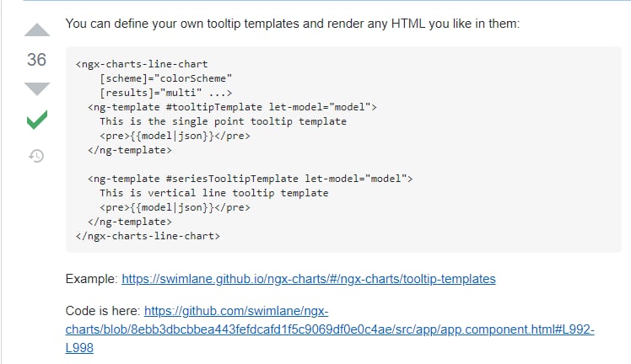Open the post timeline history icon

(36, 156)
